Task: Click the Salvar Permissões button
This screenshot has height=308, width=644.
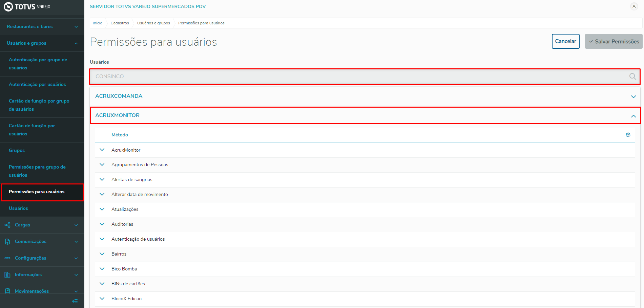Action: [614, 41]
